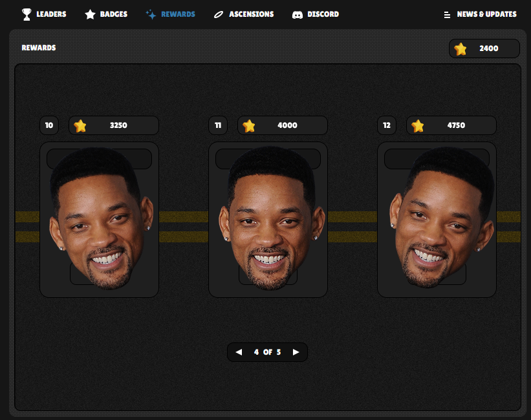
Task: Go to previous rewards page arrow
Action: pyautogui.click(x=239, y=352)
